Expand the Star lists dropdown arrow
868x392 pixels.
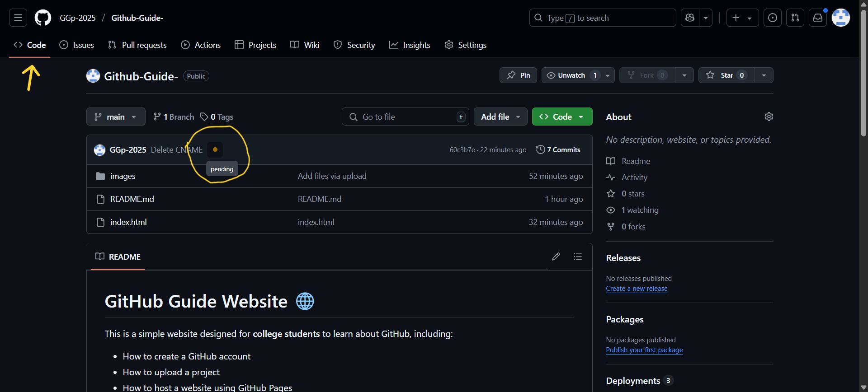point(764,75)
